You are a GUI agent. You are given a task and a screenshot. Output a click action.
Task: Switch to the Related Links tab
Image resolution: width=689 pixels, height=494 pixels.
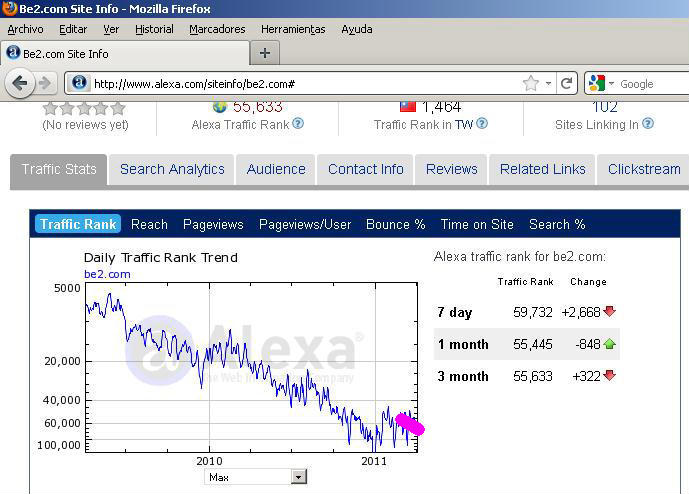542,169
